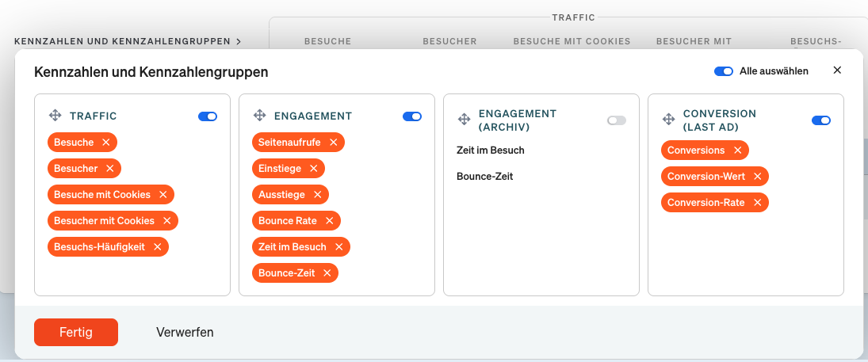The height and width of the screenshot is (362, 868).
Task: Click Besuche mit Cookies column header
Action: 572,41
